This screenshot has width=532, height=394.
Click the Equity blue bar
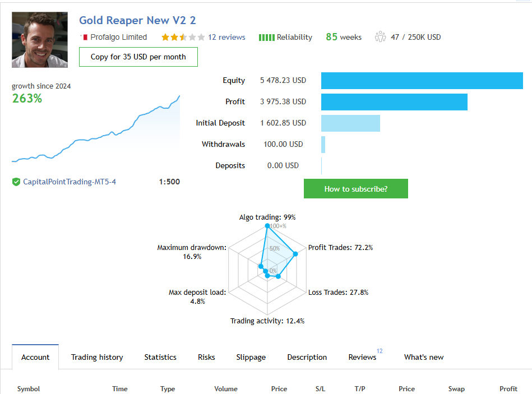(422, 81)
